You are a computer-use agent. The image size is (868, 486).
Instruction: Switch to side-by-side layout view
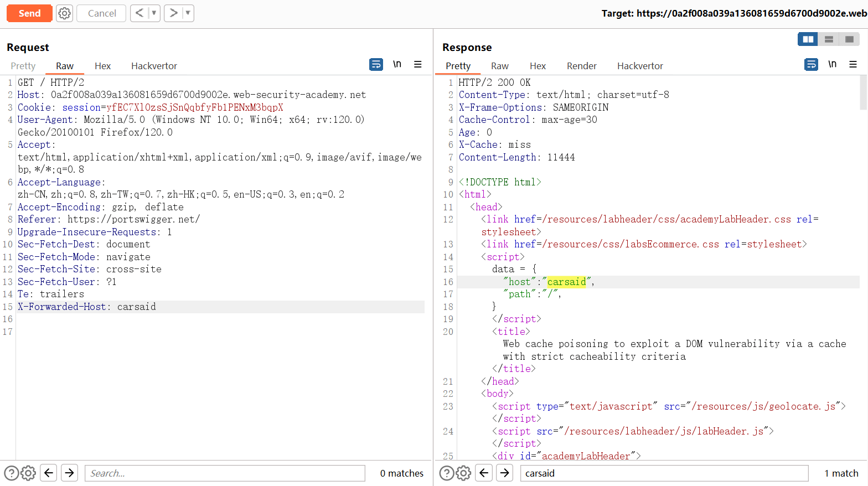(808, 39)
